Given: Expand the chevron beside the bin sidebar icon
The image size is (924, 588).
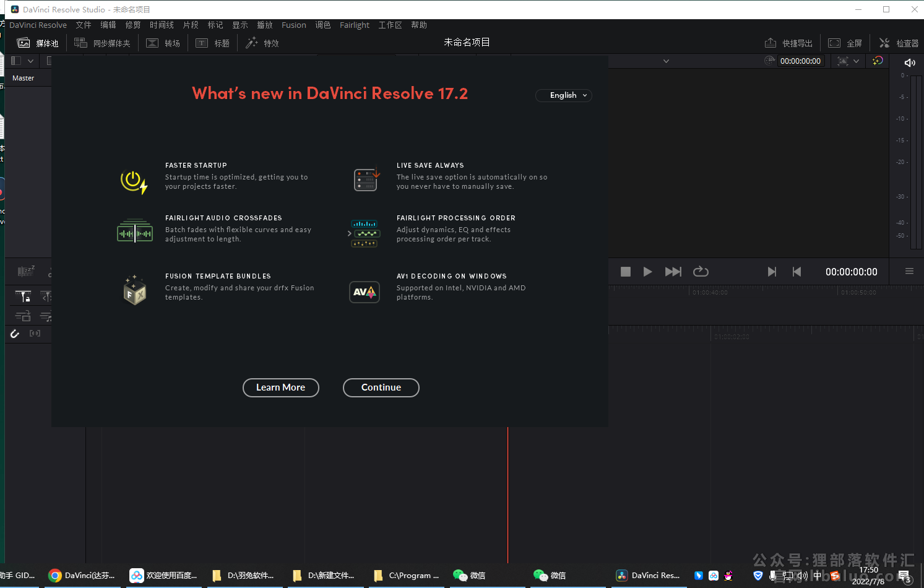Looking at the screenshot, I should coord(30,61).
